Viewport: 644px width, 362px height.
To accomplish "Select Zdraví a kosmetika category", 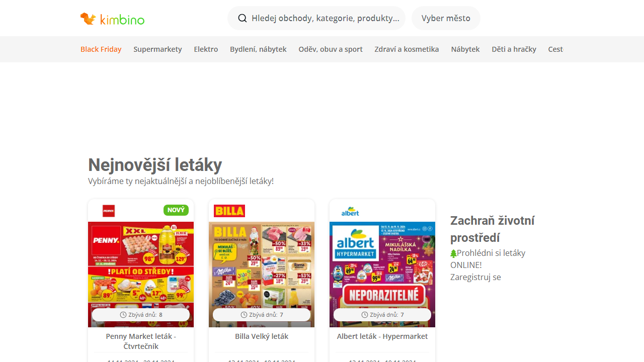I will click(407, 49).
